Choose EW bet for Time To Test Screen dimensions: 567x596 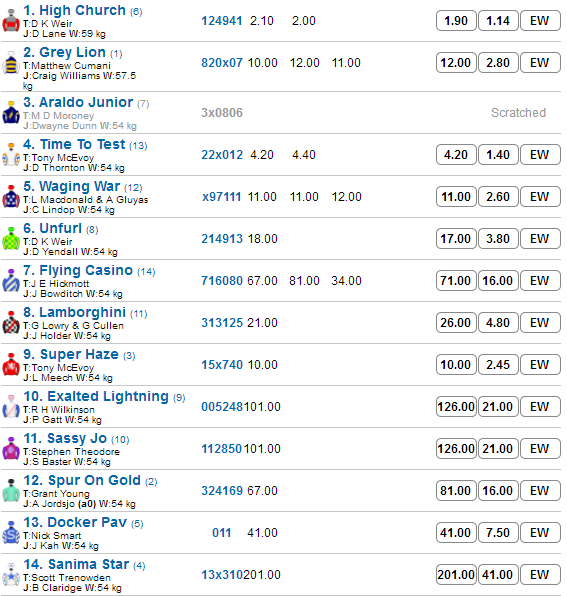click(x=540, y=155)
